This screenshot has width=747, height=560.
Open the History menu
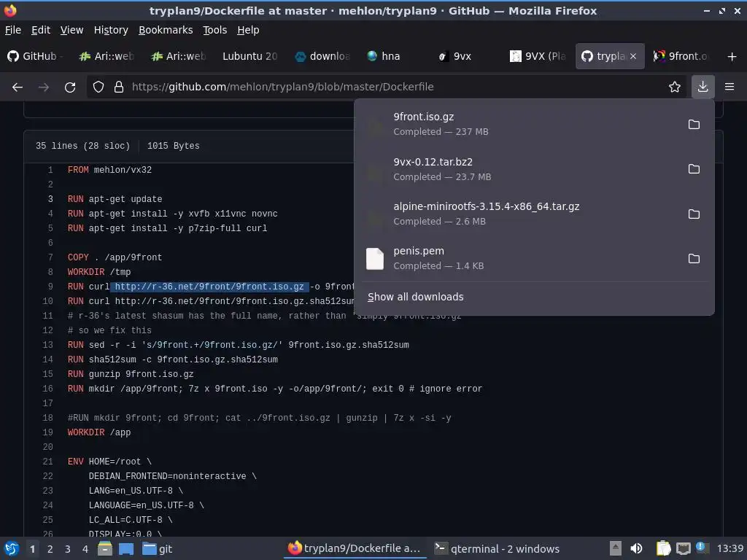(x=111, y=30)
